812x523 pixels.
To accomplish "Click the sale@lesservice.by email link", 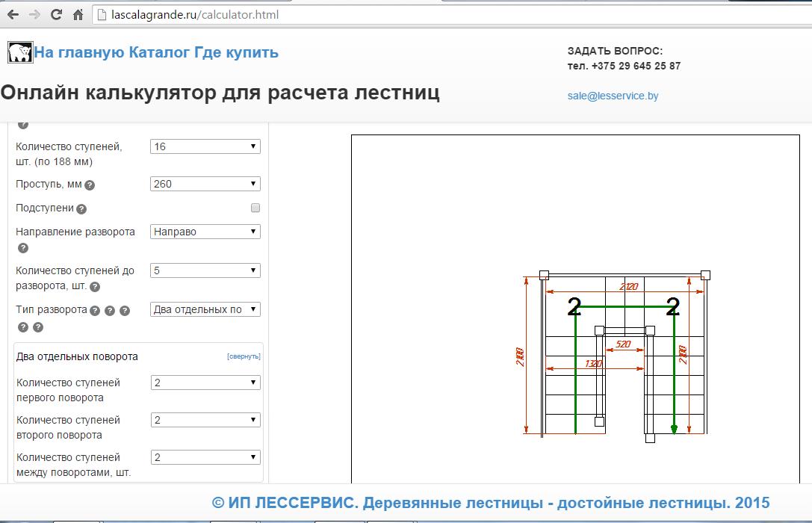I will (613, 96).
